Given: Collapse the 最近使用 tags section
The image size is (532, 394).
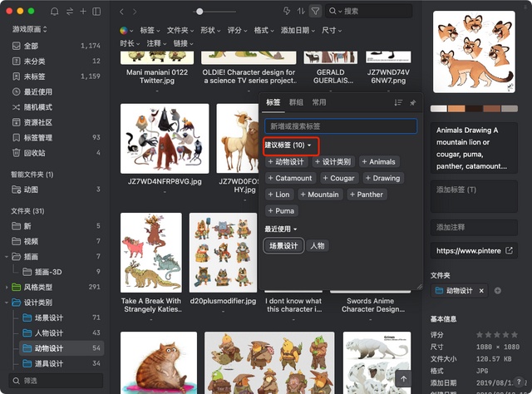Looking at the screenshot, I should (281, 229).
